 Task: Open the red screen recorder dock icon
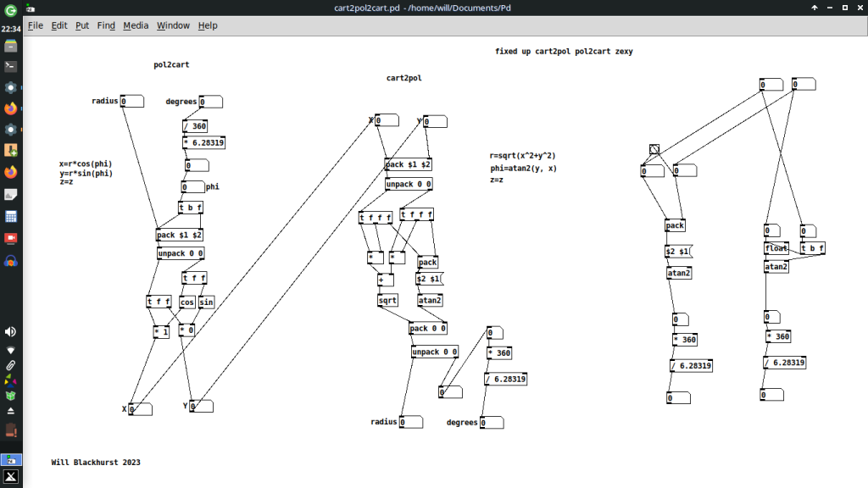pos(10,238)
